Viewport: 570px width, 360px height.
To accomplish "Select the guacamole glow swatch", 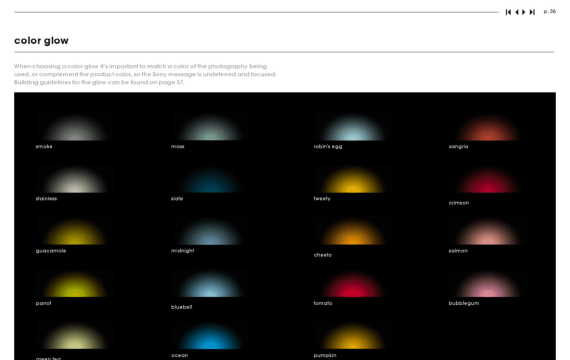I will tap(74, 232).
